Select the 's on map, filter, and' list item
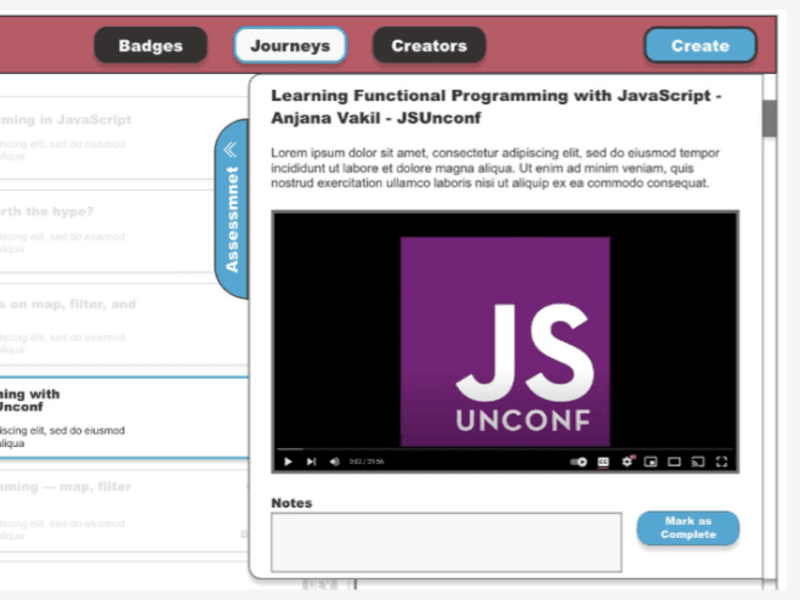This screenshot has width=800, height=600. (124, 324)
